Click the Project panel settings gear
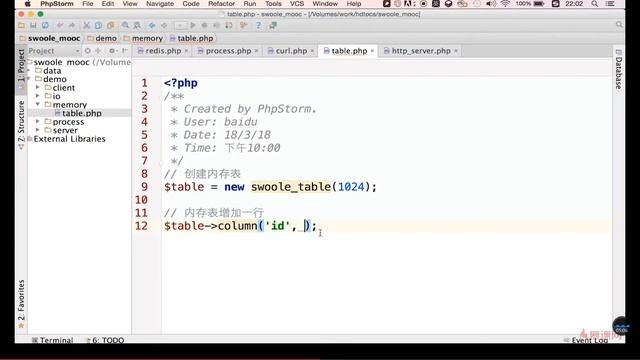Screen dimensions: 640x360 pos(112,51)
